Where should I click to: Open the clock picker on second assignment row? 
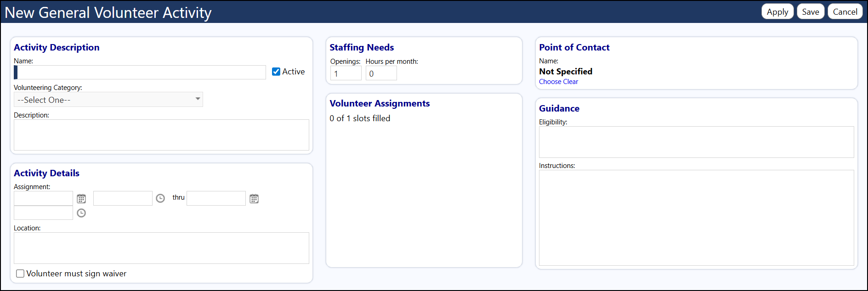pyautogui.click(x=81, y=213)
